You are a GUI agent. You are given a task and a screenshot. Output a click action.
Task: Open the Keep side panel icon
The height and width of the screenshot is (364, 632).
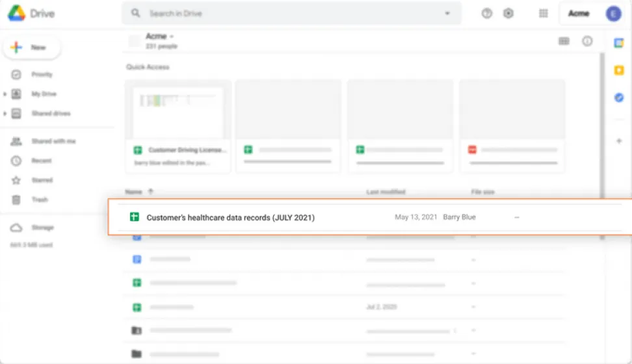tap(619, 70)
